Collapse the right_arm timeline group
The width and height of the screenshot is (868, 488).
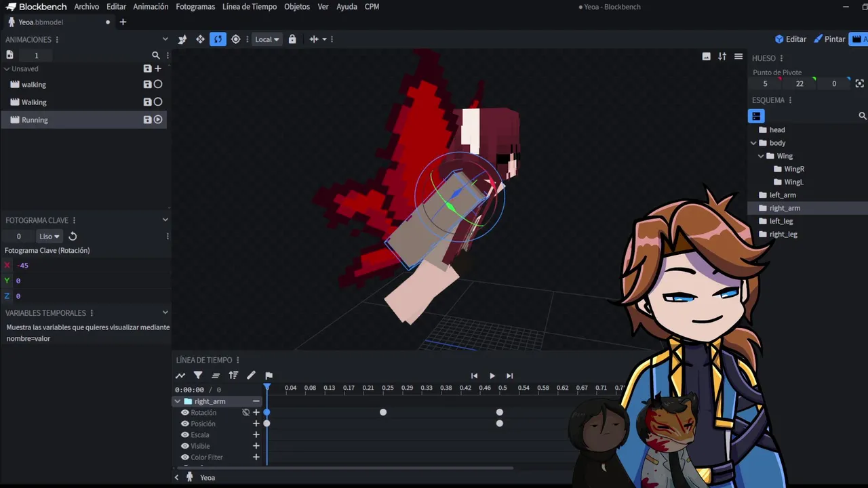click(x=178, y=401)
